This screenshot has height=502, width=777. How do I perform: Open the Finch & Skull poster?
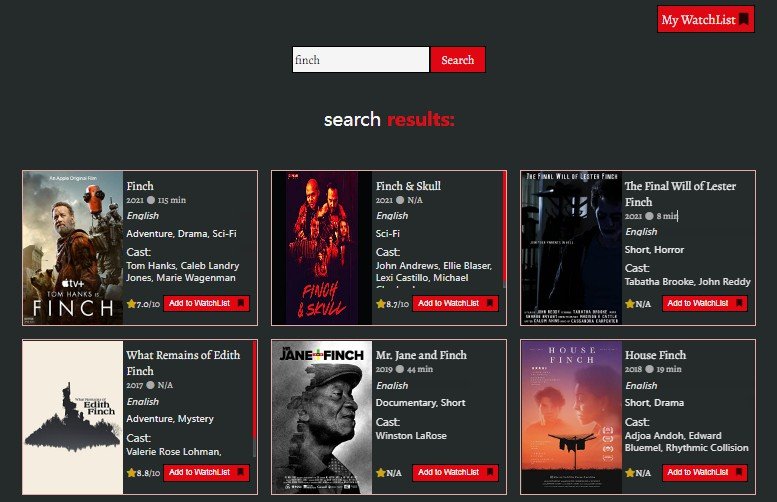click(x=322, y=248)
